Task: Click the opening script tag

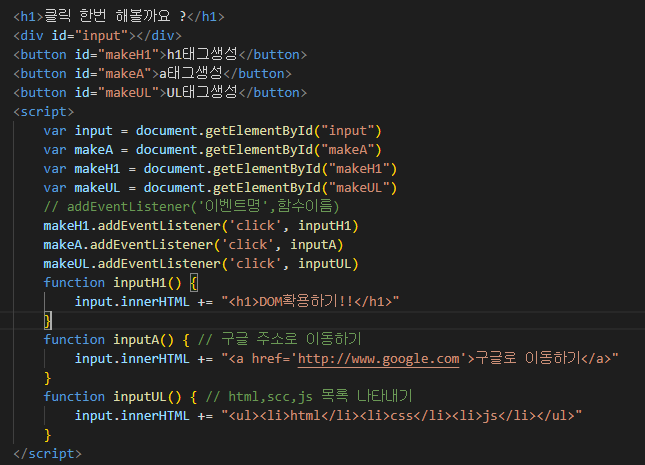Action: coord(44,112)
